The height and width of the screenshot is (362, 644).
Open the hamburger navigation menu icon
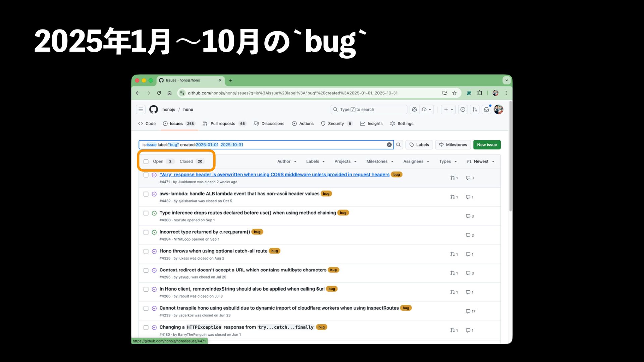point(141,110)
